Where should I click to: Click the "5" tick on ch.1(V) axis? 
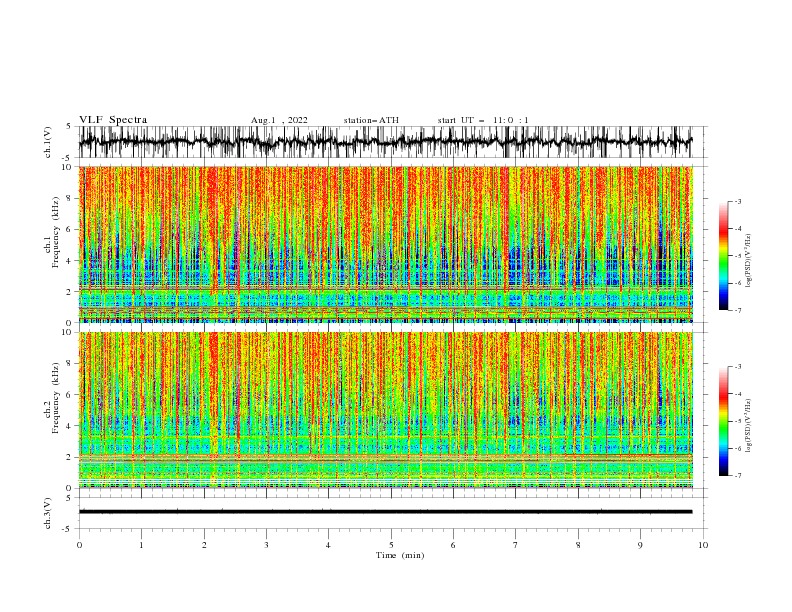click(68, 127)
